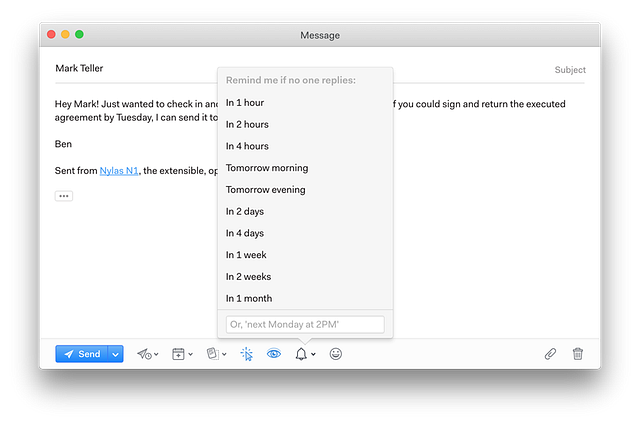Screen dimensions: 640x425
Task: Select reminder 'In 1 month'
Action: point(305,298)
